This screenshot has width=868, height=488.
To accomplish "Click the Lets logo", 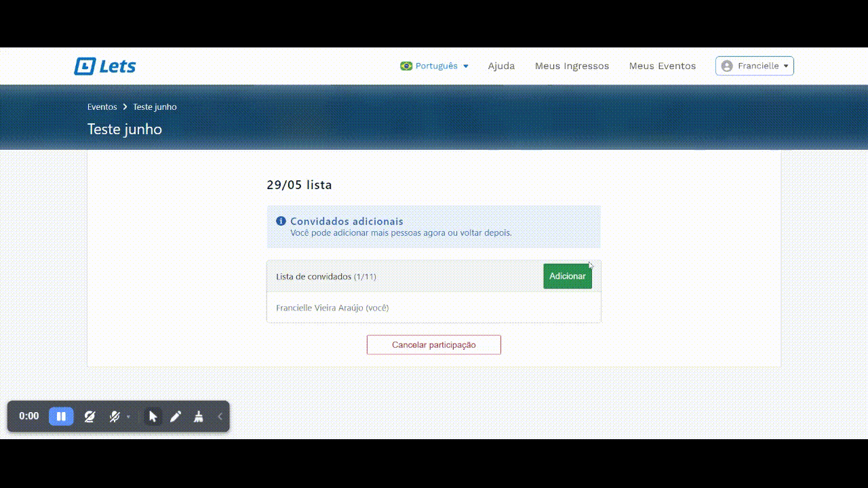I will (105, 66).
